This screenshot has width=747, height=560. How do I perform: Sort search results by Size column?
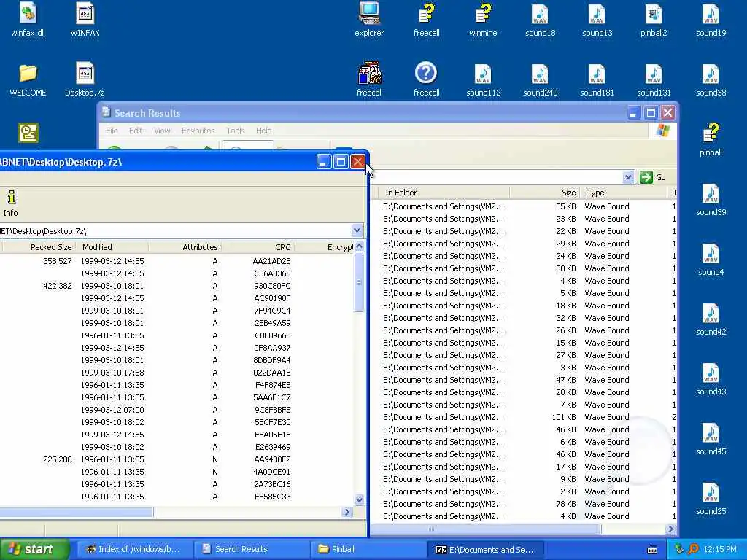click(x=544, y=192)
